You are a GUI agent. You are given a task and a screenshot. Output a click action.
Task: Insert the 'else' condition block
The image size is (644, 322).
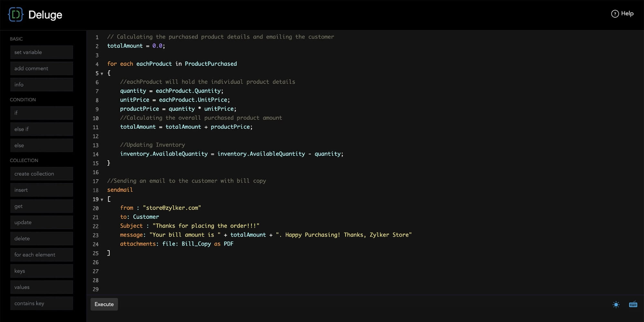pos(42,146)
